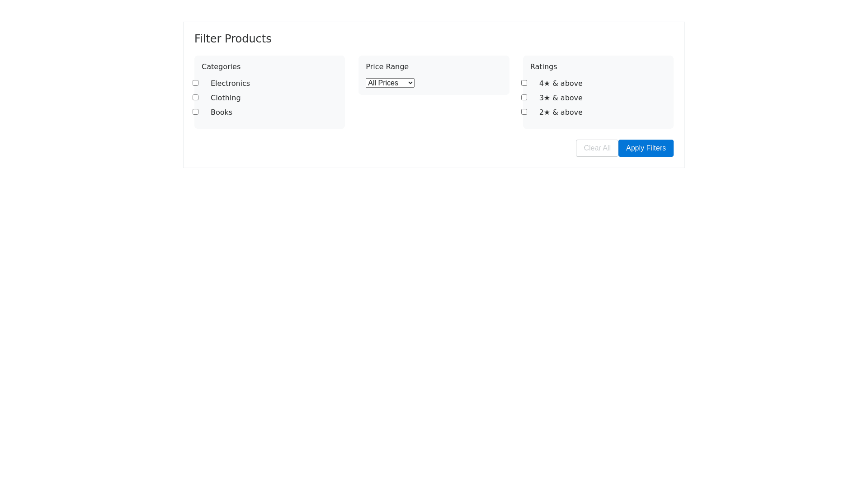The width and height of the screenshot is (868, 488).
Task: Click the chevron arrow on price dropdown
Action: 410,83
